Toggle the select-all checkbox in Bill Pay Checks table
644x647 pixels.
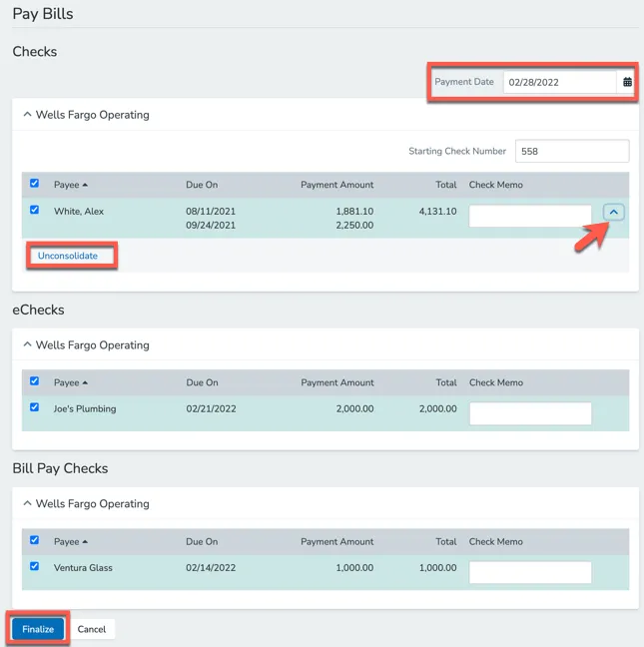coord(35,540)
